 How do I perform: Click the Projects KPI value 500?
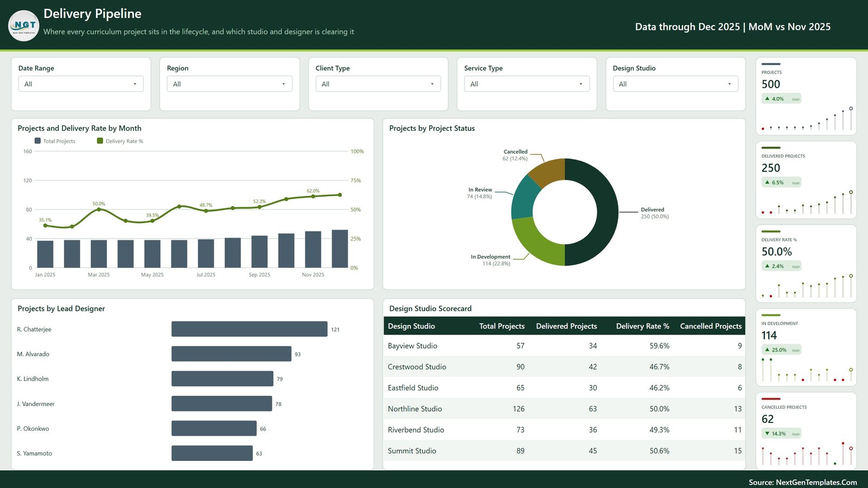click(x=771, y=84)
